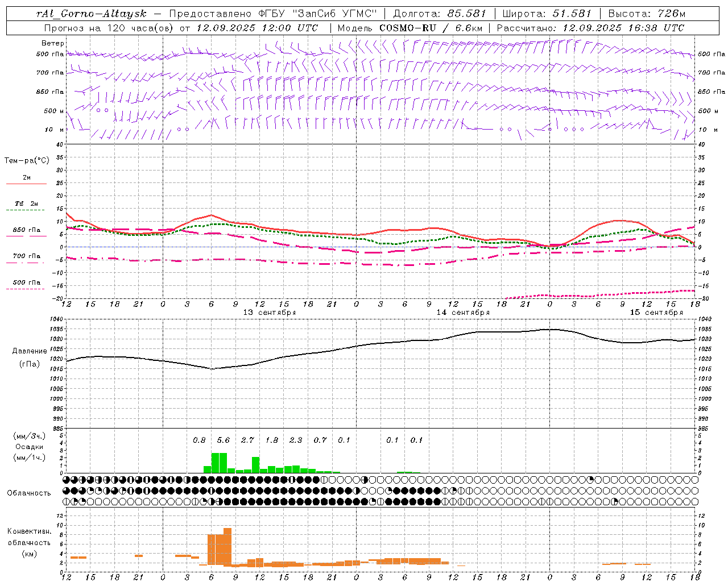Viewport: 728px width, 582px height.
Task: Click the station name rAl_Gorno-Altaysk
Action: 92,14
